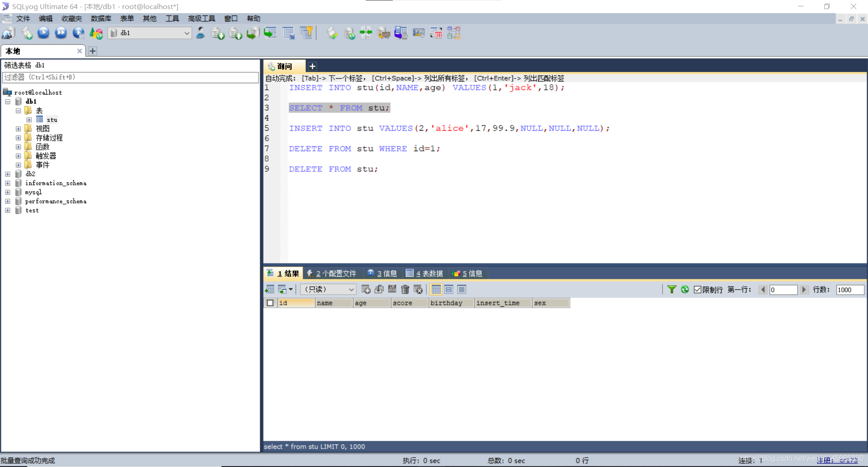Expand the stu table node
The height and width of the screenshot is (467, 868).
point(29,120)
